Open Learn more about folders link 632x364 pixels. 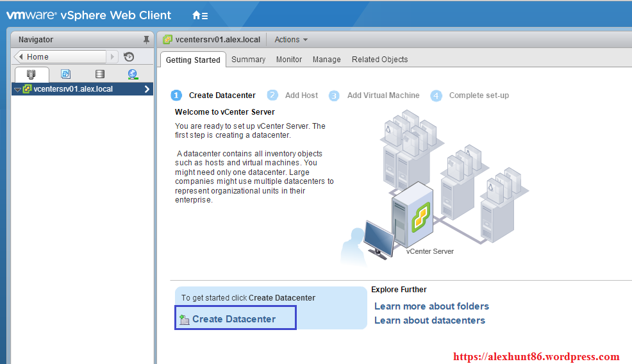(431, 306)
